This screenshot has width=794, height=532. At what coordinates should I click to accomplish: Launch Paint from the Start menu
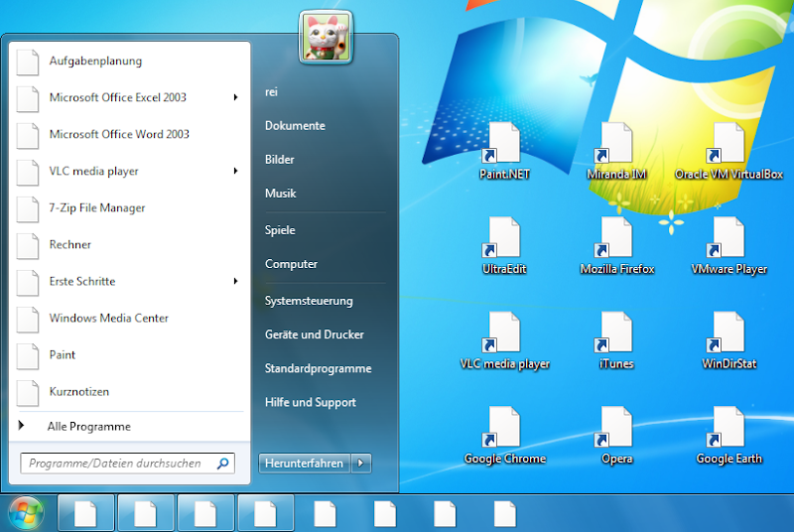(130, 355)
